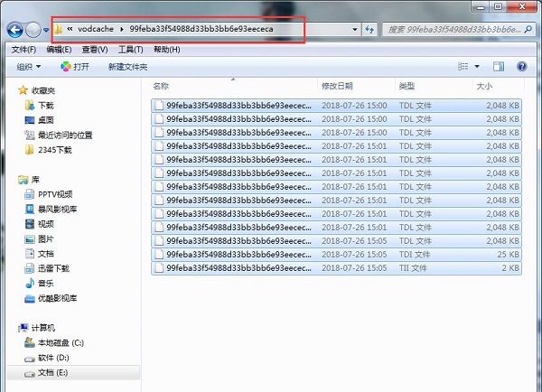Open the 文档 library
The image size is (542, 392).
tap(46, 254)
